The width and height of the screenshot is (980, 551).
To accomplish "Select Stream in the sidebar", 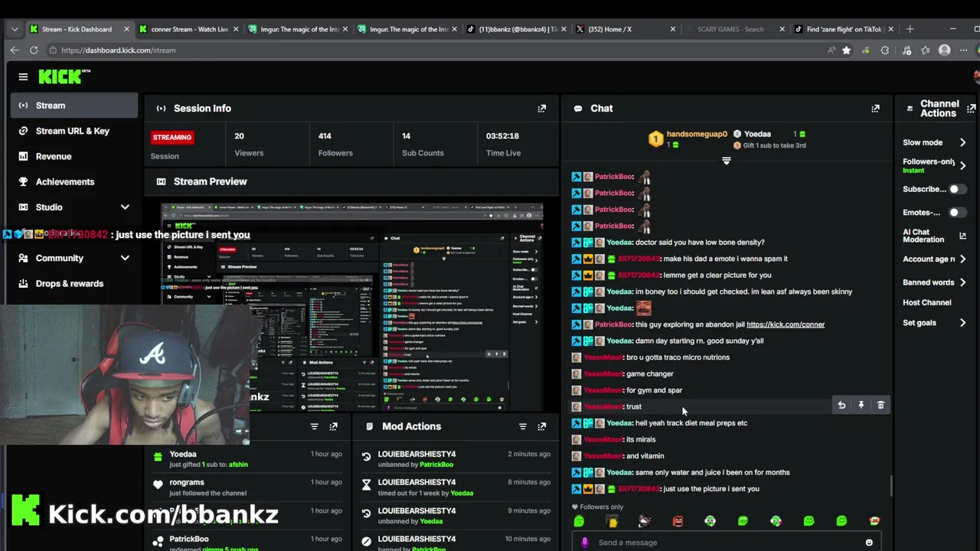I will 74,106.
